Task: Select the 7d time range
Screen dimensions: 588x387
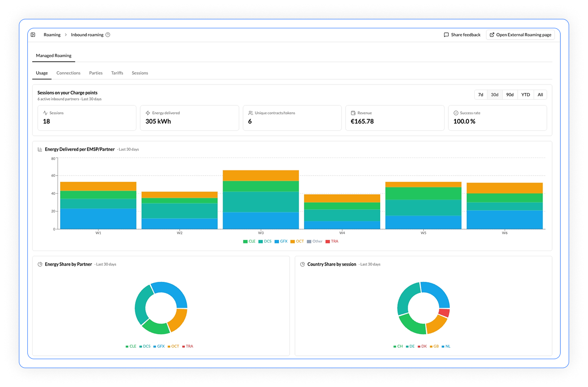Action: (x=481, y=95)
